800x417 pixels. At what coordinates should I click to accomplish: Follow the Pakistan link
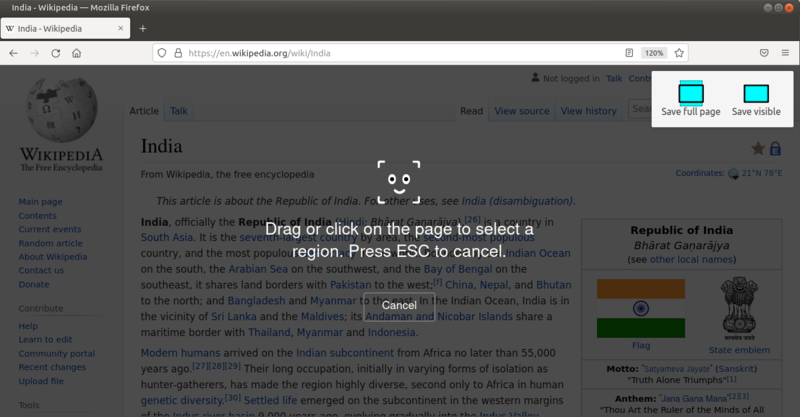click(x=351, y=285)
